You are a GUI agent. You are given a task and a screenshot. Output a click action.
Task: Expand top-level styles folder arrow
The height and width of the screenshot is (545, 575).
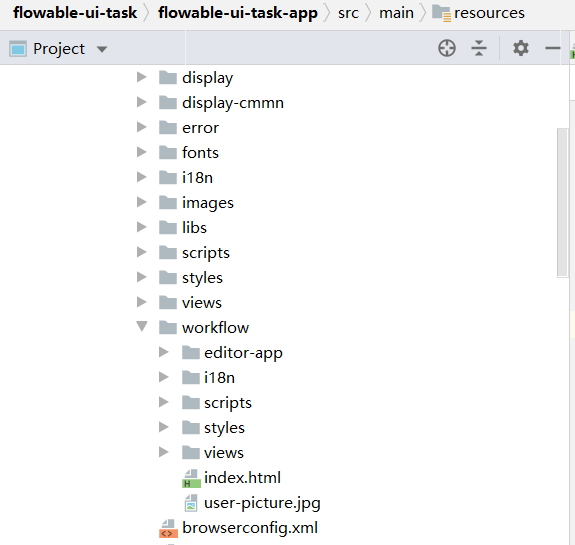pyautogui.click(x=142, y=277)
